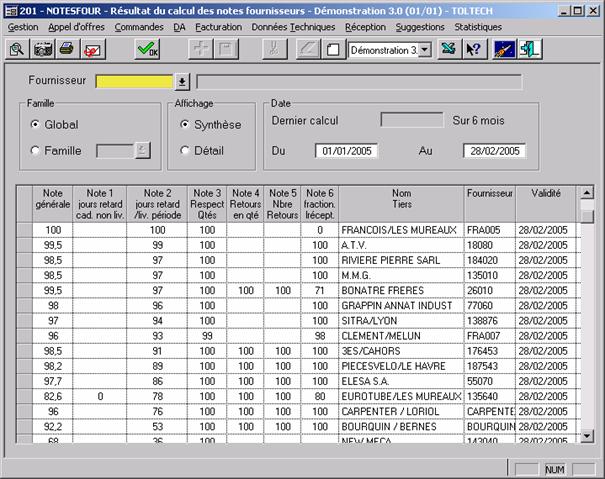The image size is (605, 479).
Task: Select the Global radio button
Action: (36, 125)
